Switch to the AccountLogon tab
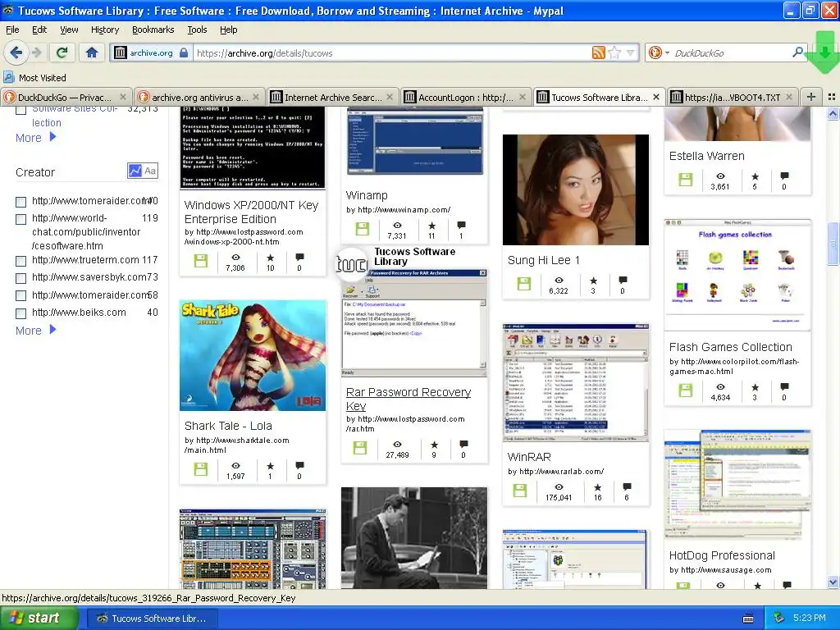This screenshot has height=630, width=840. coord(466,97)
